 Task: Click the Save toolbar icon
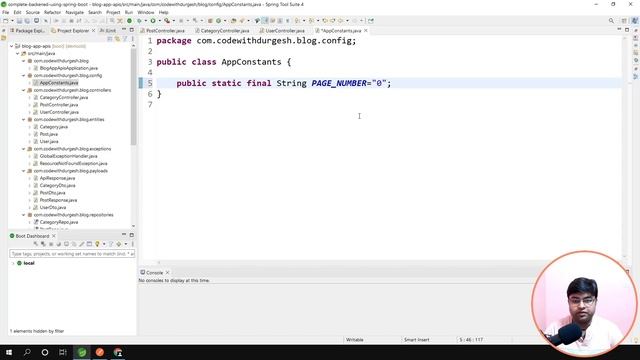pyautogui.click(x=19, y=21)
